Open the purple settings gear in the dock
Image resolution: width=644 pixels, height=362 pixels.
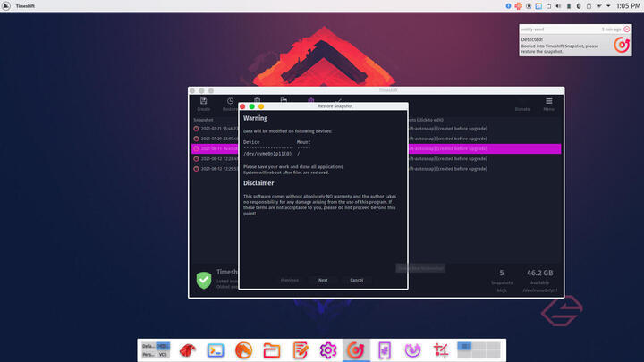point(327,350)
